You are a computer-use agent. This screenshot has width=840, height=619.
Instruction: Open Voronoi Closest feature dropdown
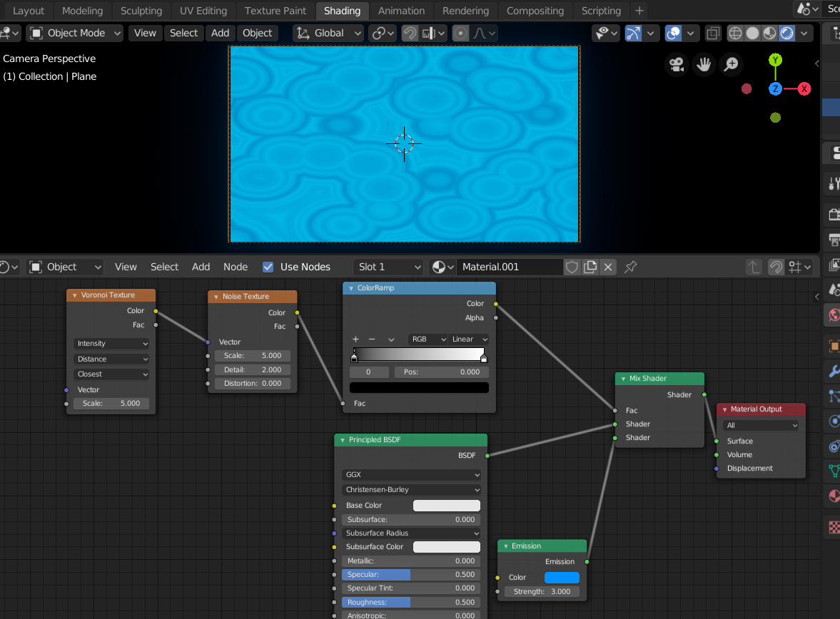click(x=111, y=374)
